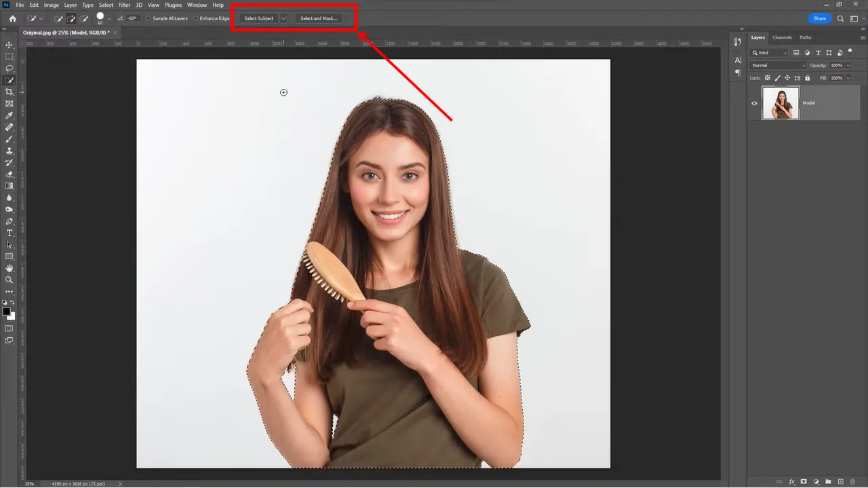Select the Zoom tool

[9, 279]
